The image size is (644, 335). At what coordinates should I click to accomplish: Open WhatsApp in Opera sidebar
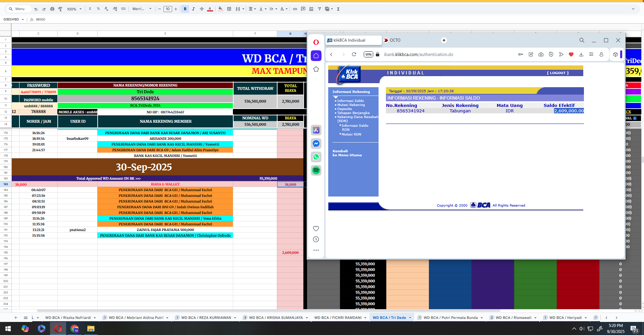pyautogui.click(x=316, y=157)
